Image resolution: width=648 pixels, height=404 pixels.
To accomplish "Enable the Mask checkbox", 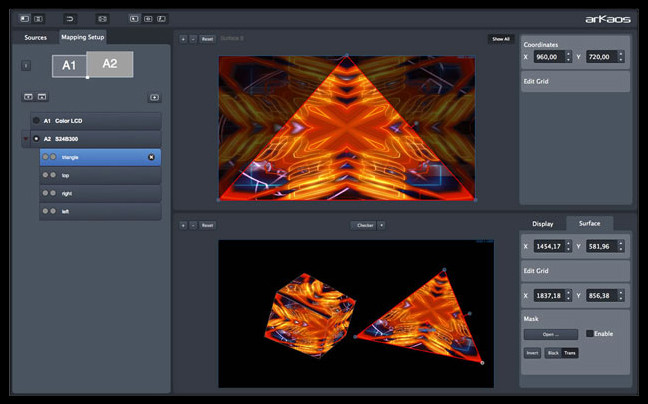I will 590,333.
